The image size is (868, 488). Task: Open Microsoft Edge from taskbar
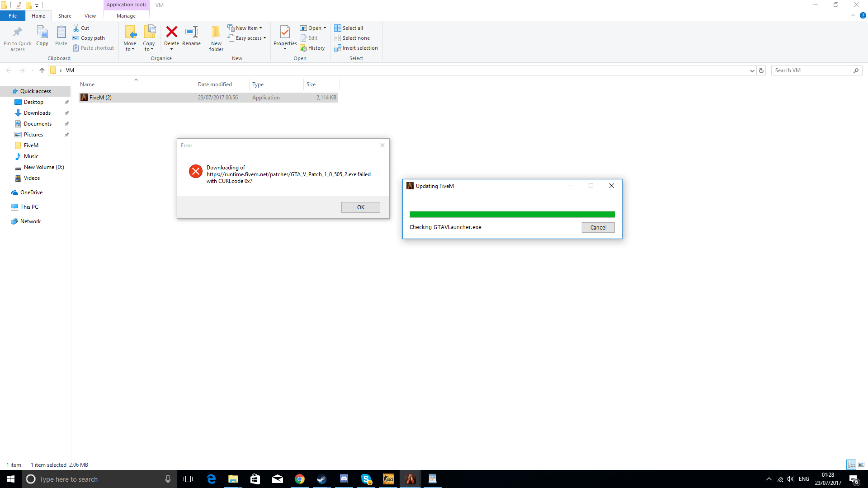211,479
